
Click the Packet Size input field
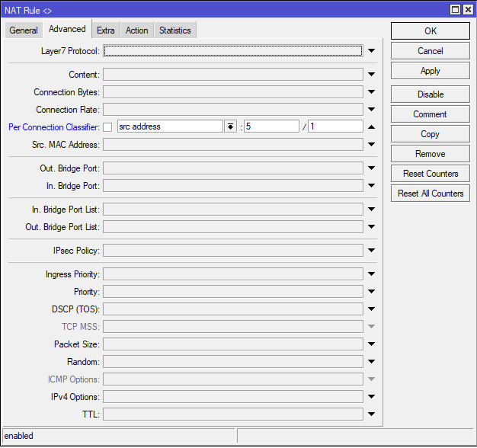233,344
